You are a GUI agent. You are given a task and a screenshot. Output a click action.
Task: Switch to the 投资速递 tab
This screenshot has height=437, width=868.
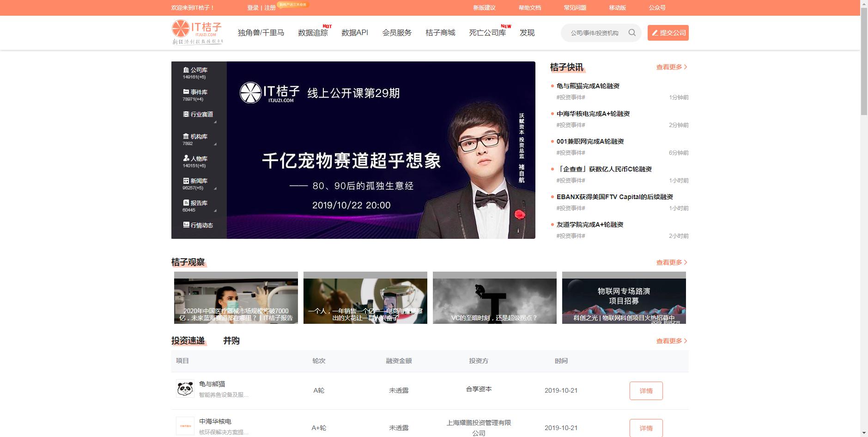click(188, 341)
